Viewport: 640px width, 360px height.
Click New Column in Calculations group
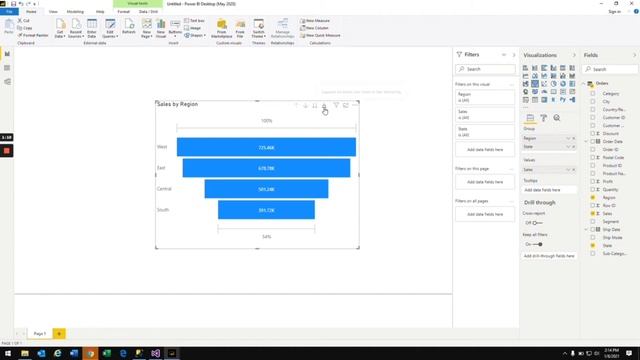point(314,28)
